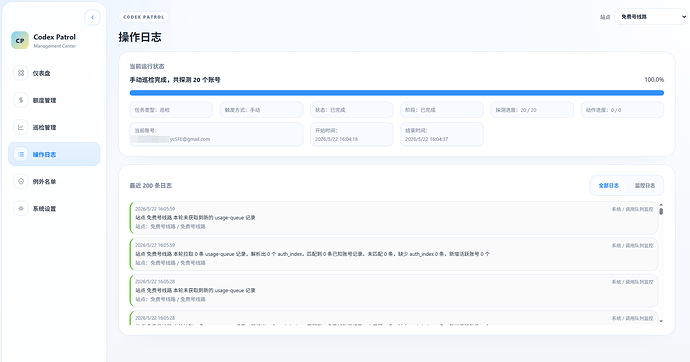Open 额度管理 via its dollar icon
This screenshot has height=362, width=690.
[21, 100]
